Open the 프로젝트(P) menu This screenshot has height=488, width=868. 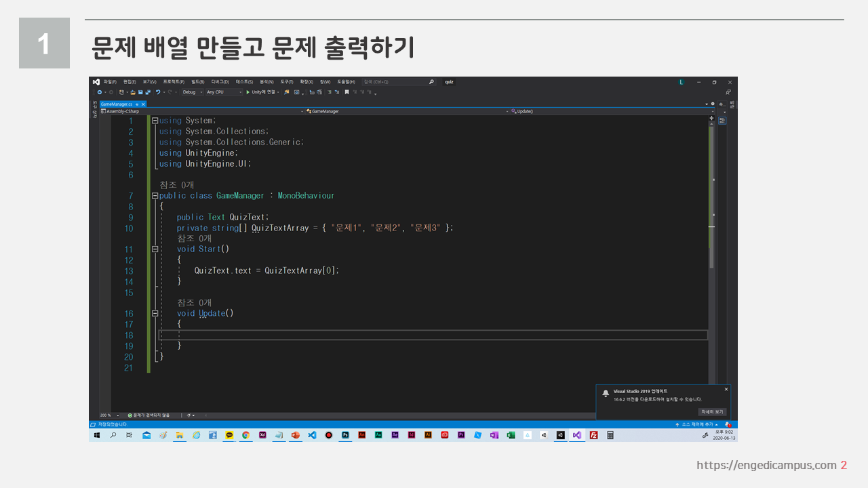(x=174, y=82)
